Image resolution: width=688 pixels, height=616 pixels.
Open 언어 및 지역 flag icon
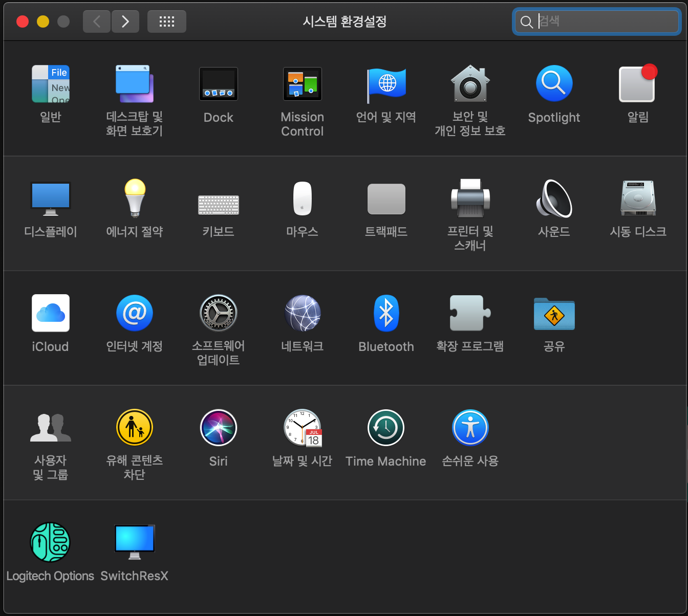pos(386,85)
